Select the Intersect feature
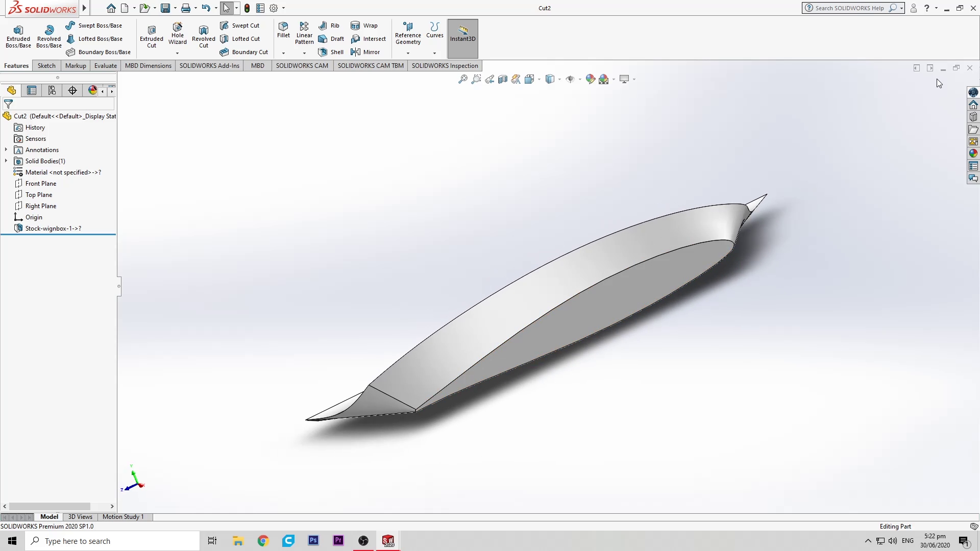 tap(369, 39)
